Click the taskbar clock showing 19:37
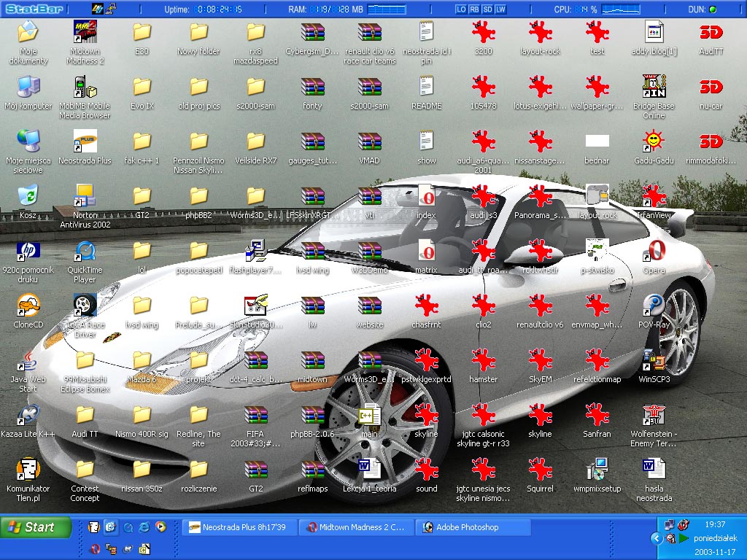The image size is (747, 560). coord(715,524)
